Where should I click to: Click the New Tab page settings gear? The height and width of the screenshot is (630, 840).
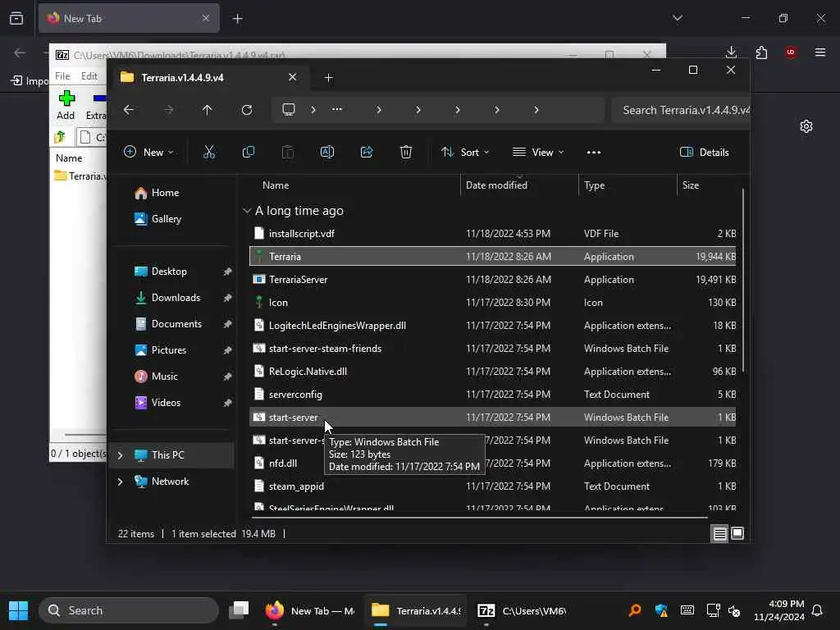click(806, 126)
